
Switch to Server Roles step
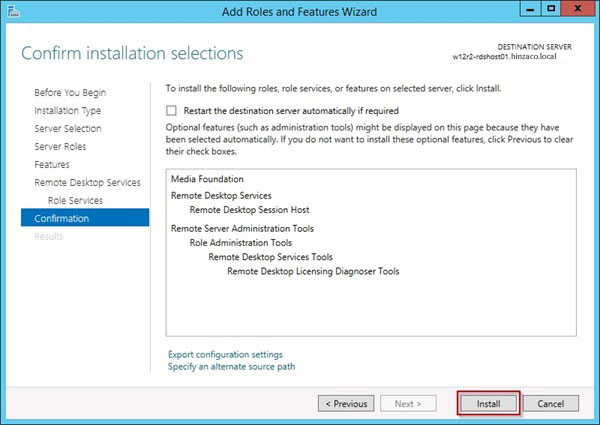pos(60,147)
